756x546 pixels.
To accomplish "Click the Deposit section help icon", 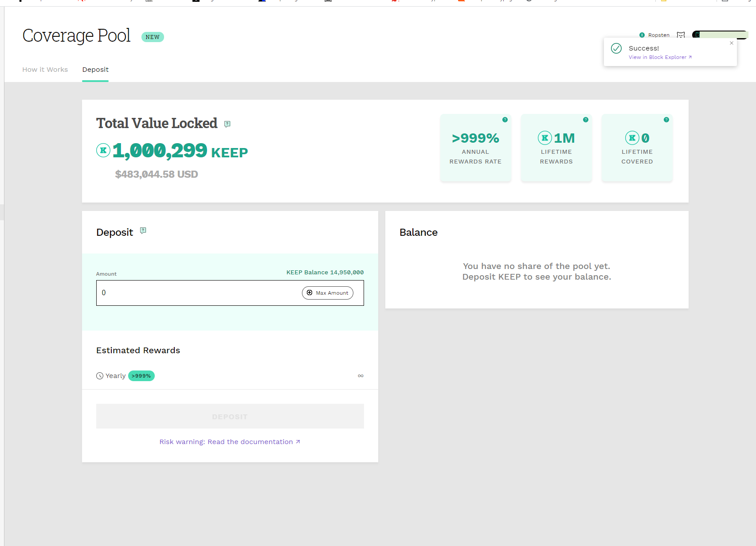I will 143,230.
